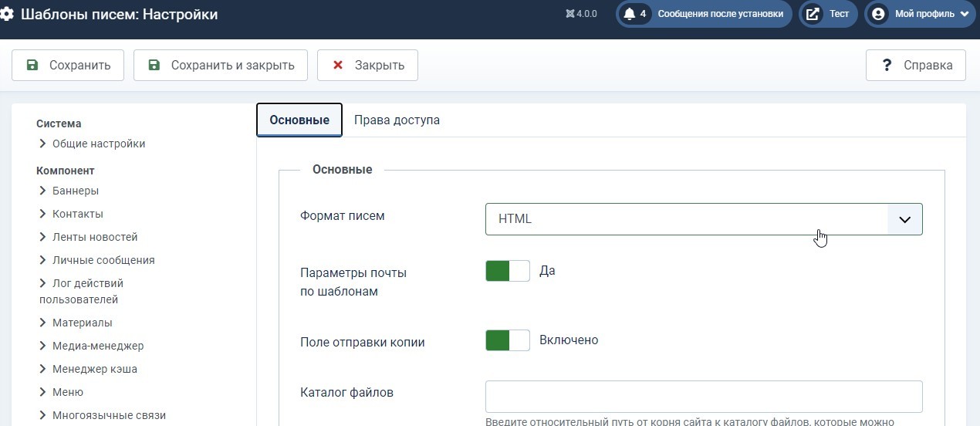Click the chevron beside Медиа-менеджер
Viewport: 980px width, 426px height.
coord(43,346)
